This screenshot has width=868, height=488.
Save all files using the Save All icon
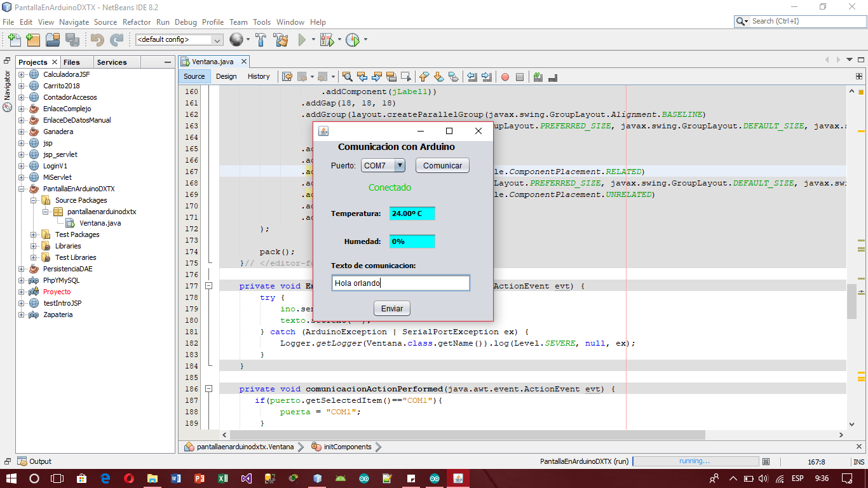pos(72,39)
